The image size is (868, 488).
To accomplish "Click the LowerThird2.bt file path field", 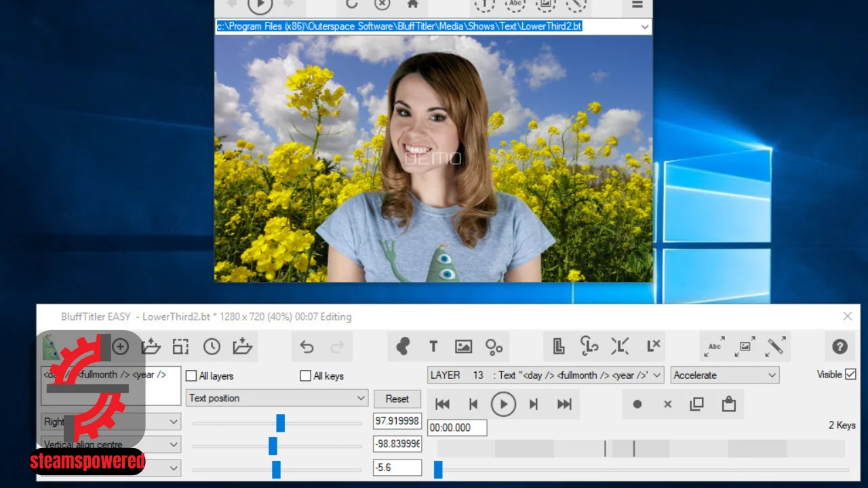I will (x=433, y=26).
